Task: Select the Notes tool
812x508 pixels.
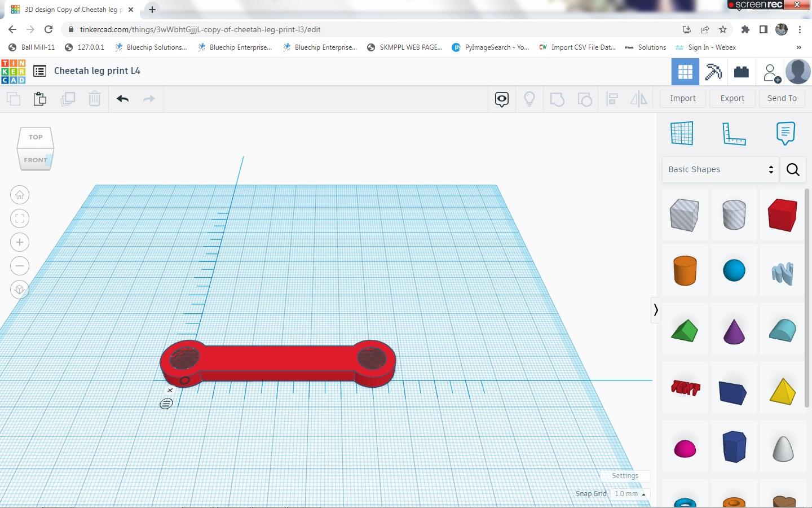Action: coord(785,133)
